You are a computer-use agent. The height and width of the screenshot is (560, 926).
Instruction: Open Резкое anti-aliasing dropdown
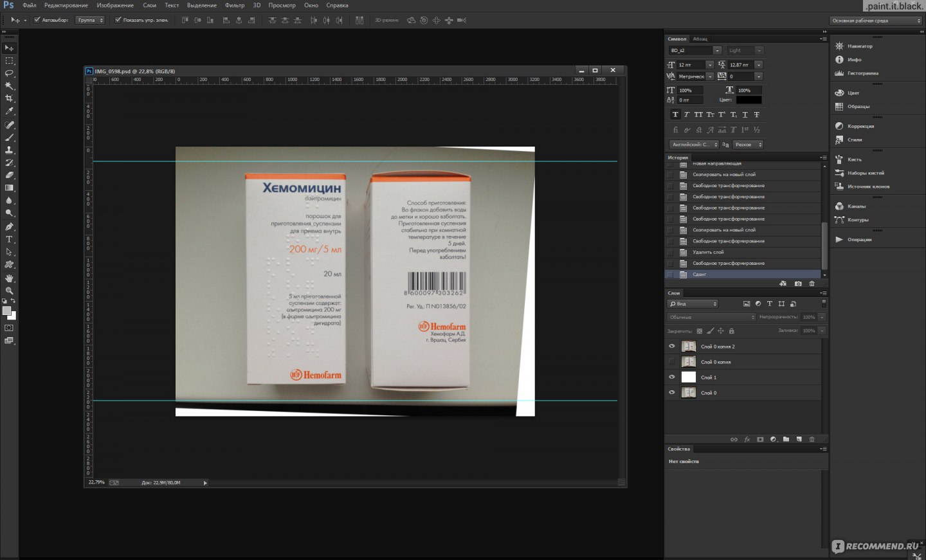click(x=748, y=145)
